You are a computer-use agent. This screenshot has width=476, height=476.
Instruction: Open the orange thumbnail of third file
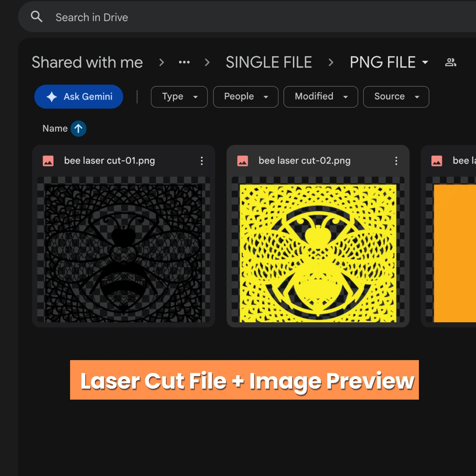(451, 249)
